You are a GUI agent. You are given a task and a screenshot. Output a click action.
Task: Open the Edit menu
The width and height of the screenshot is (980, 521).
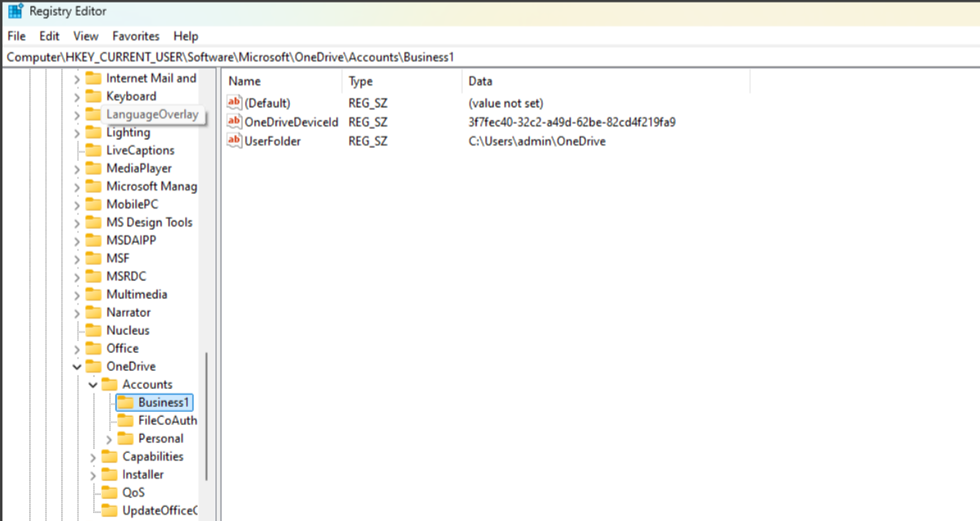point(49,36)
